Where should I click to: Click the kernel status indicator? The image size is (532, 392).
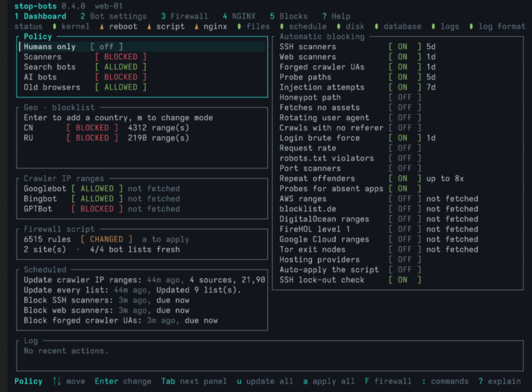71,27
